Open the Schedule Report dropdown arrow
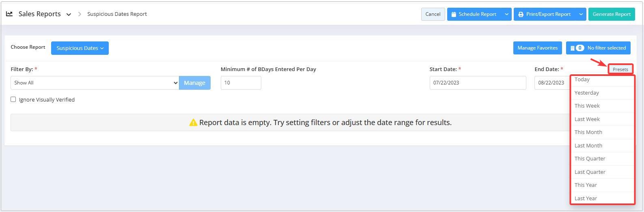 tap(506, 14)
